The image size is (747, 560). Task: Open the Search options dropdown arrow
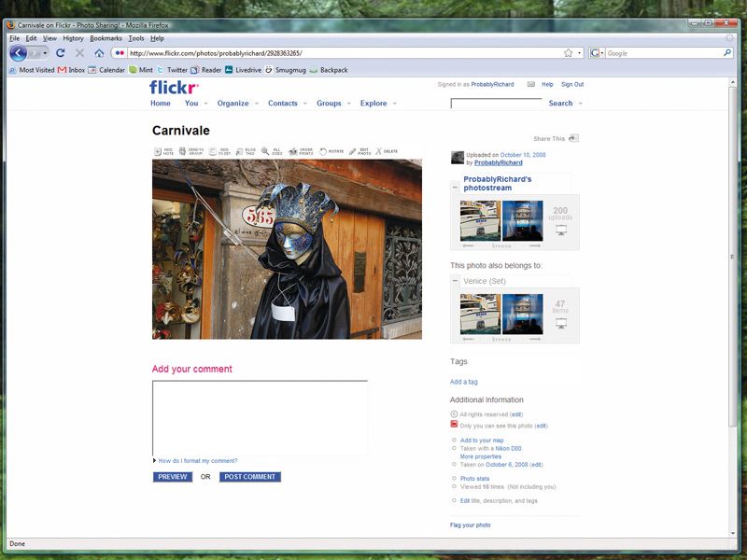point(580,104)
